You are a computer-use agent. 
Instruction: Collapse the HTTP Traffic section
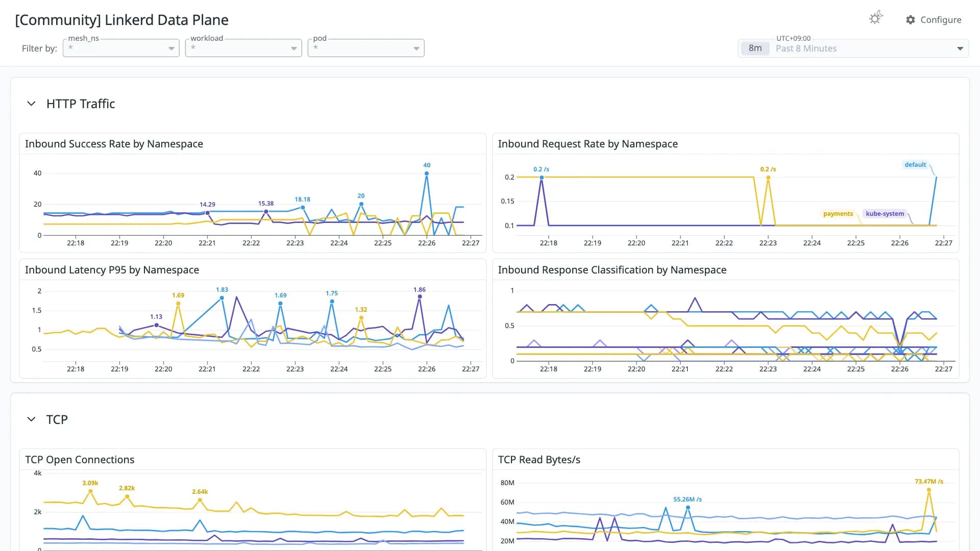[x=31, y=104]
